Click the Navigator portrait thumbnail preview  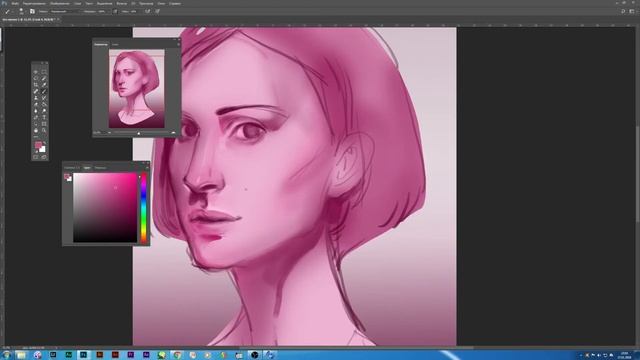click(137, 89)
